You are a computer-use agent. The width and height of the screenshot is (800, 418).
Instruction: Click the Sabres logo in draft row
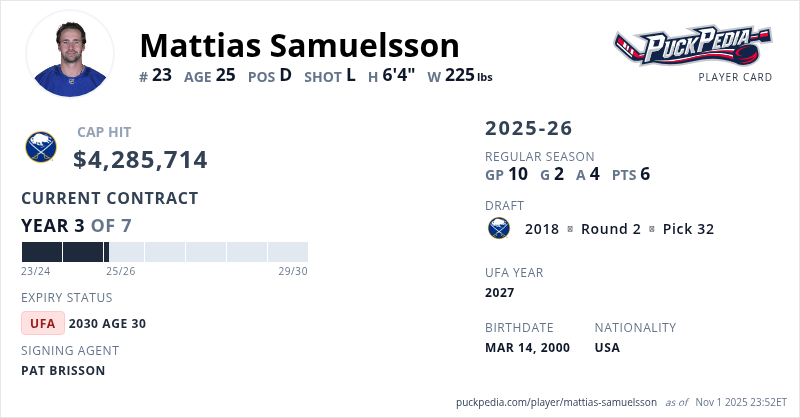499,229
